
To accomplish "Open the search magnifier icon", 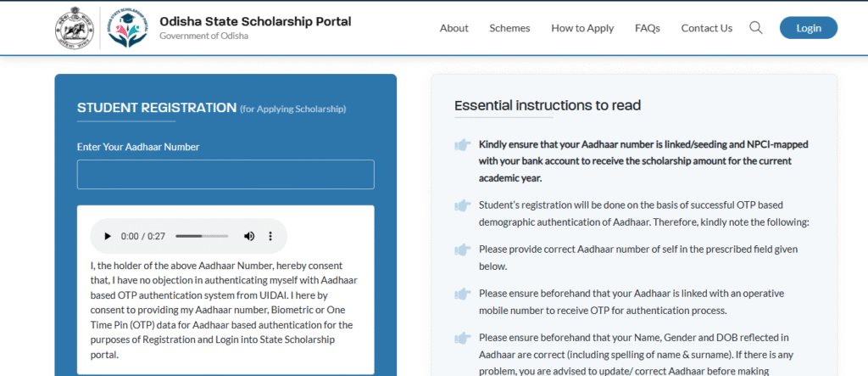I will [x=756, y=28].
